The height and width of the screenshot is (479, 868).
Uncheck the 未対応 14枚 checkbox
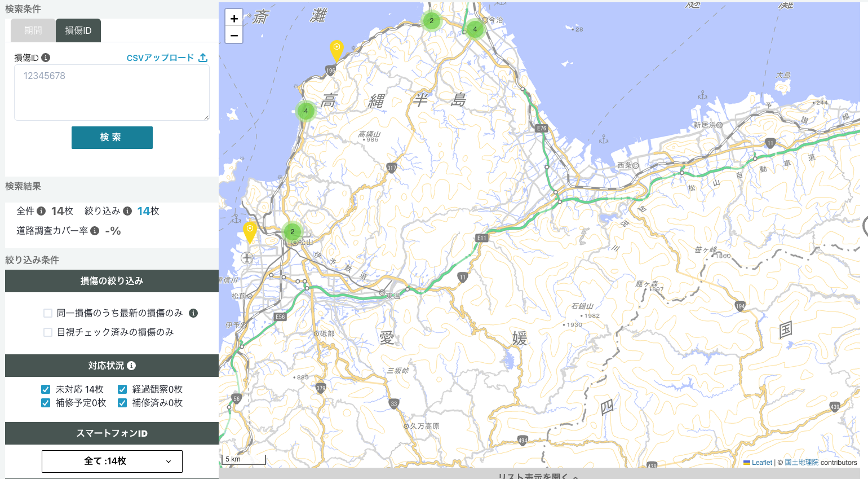(x=46, y=389)
